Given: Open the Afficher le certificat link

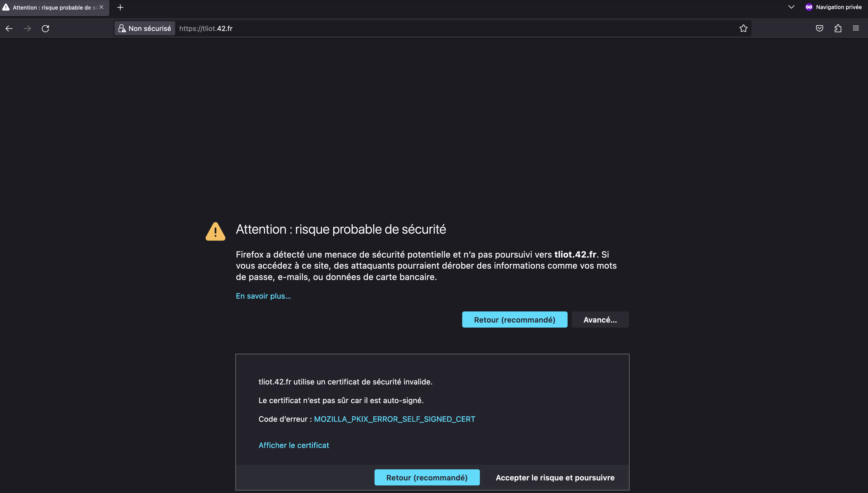Looking at the screenshot, I should coord(294,445).
